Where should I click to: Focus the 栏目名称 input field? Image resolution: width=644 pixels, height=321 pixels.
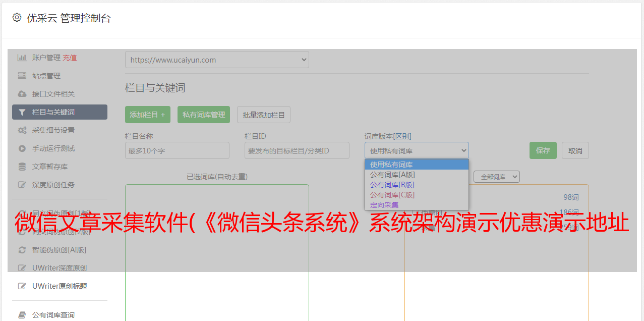click(x=177, y=150)
